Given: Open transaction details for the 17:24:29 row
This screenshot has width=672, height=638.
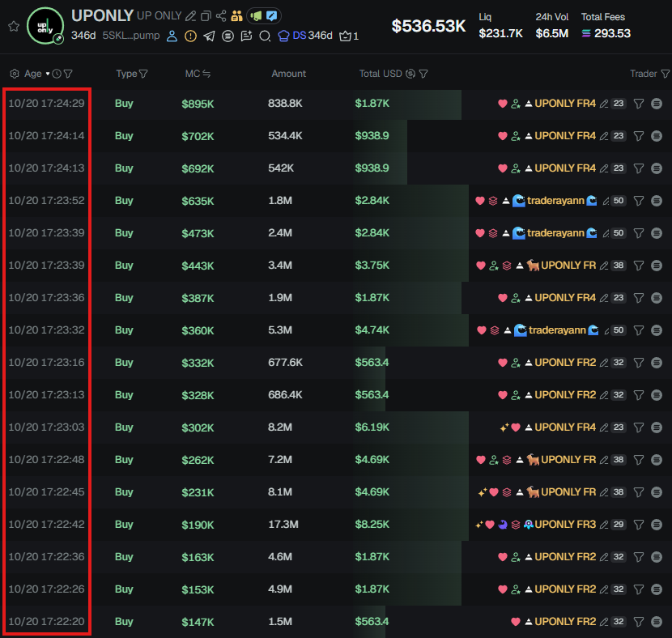Looking at the screenshot, I should 657,104.
